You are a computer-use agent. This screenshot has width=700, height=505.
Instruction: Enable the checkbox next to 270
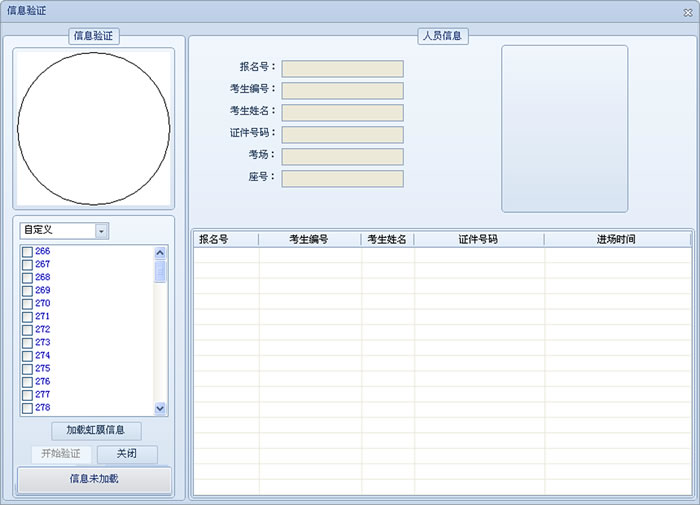point(28,303)
